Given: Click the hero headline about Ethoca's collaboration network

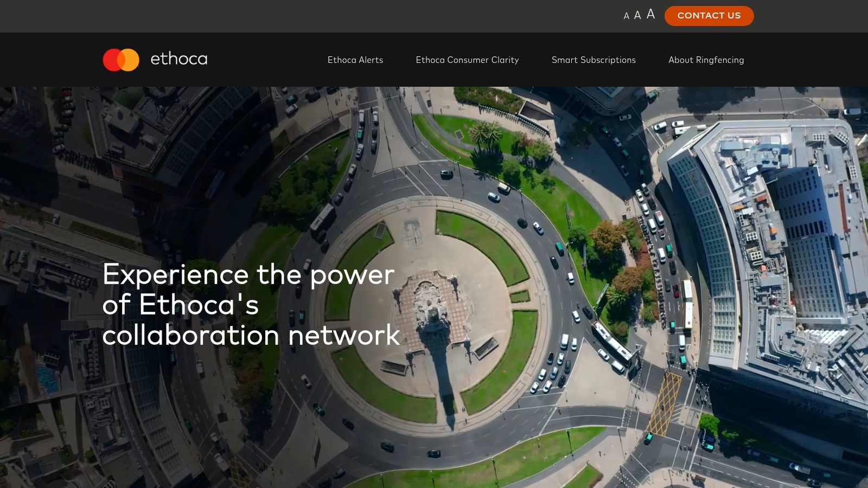Looking at the screenshot, I should click(x=251, y=304).
